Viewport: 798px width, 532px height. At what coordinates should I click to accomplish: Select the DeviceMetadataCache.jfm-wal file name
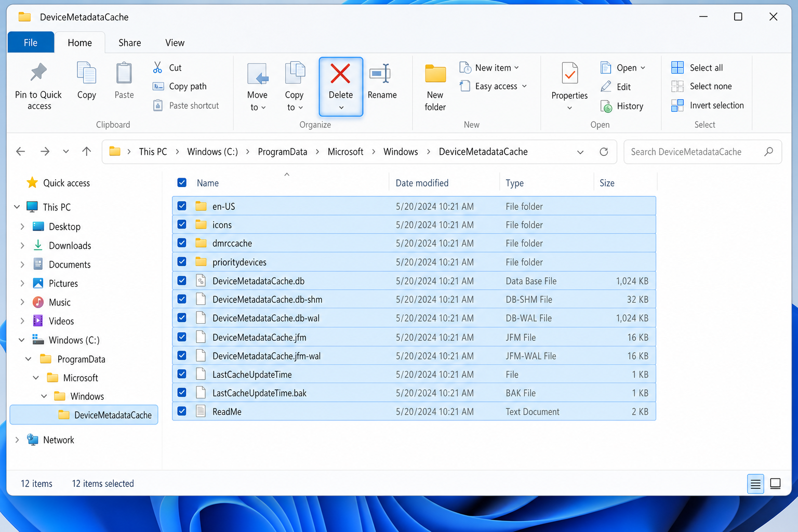[267, 356]
